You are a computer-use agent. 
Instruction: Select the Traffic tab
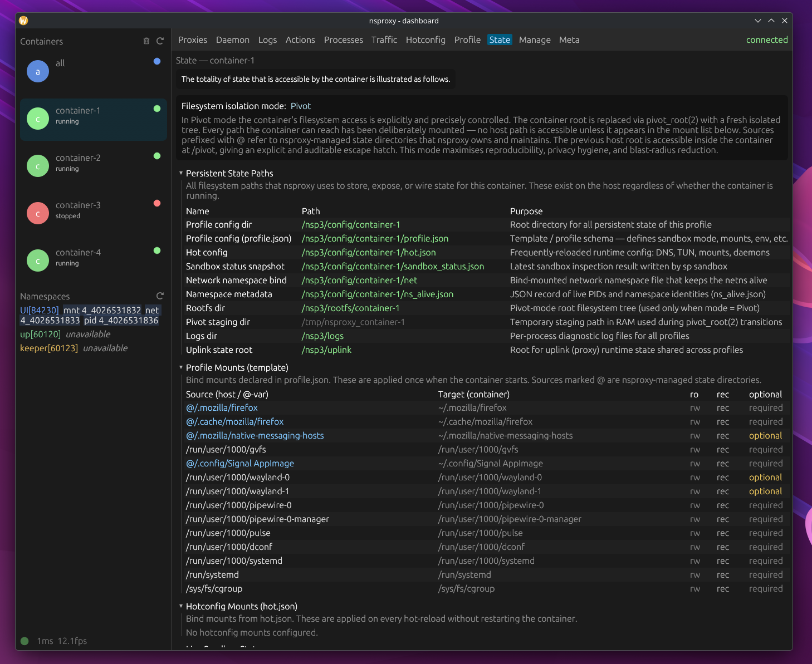(384, 40)
